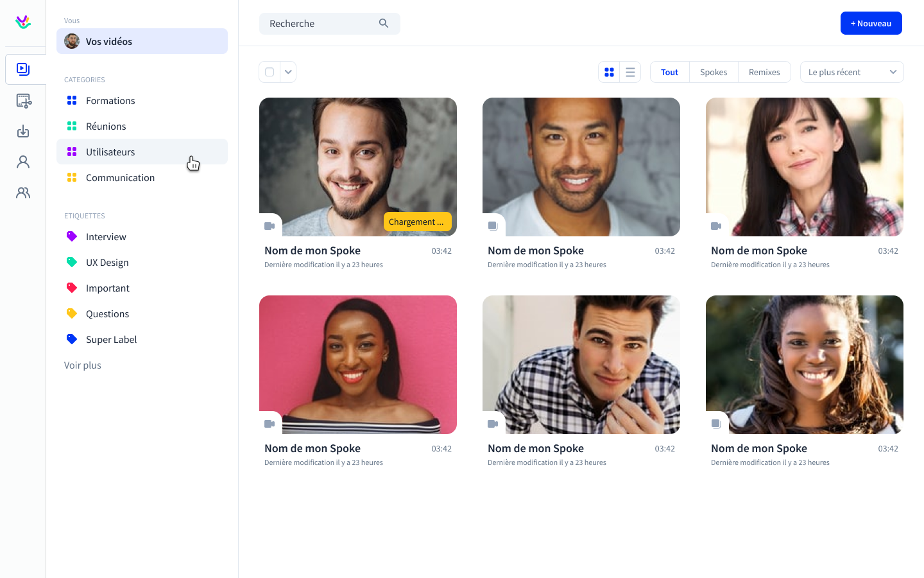Viewport: 924px width, 578px height.
Task: Select the Remixes filter tab
Action: click(x=764, y=73)
